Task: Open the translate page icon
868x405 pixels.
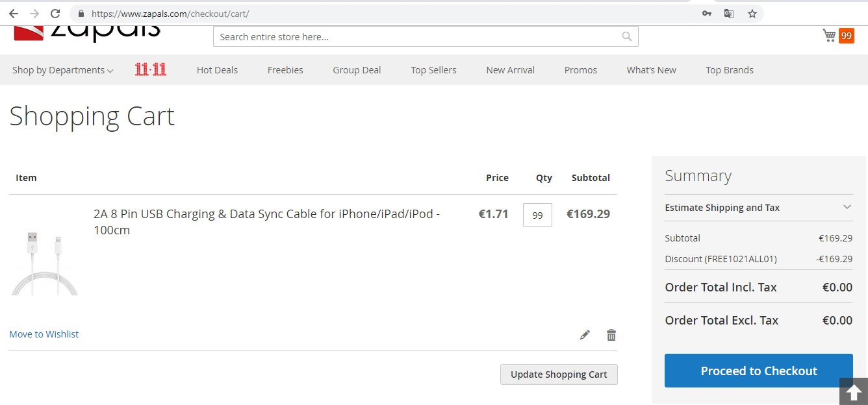Action: pyautogui.click(x=729, y=14)
